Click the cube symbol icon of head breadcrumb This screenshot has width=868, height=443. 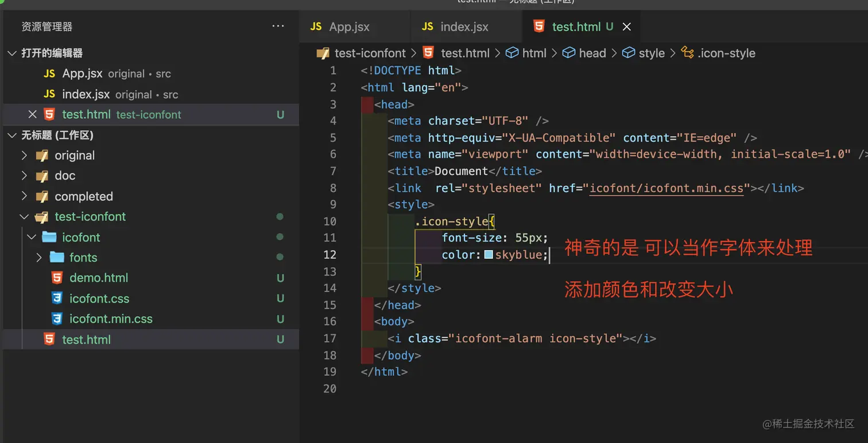568,53
